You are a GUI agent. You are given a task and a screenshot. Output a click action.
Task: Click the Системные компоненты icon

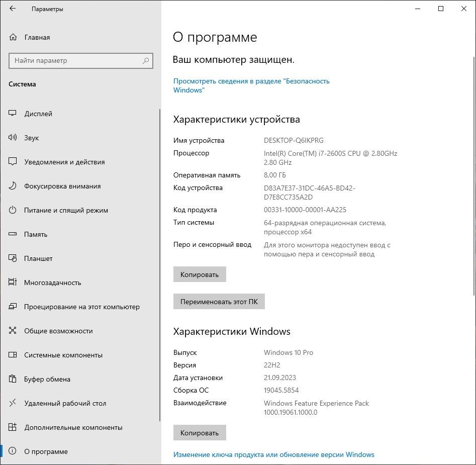(x=13, y=354)
